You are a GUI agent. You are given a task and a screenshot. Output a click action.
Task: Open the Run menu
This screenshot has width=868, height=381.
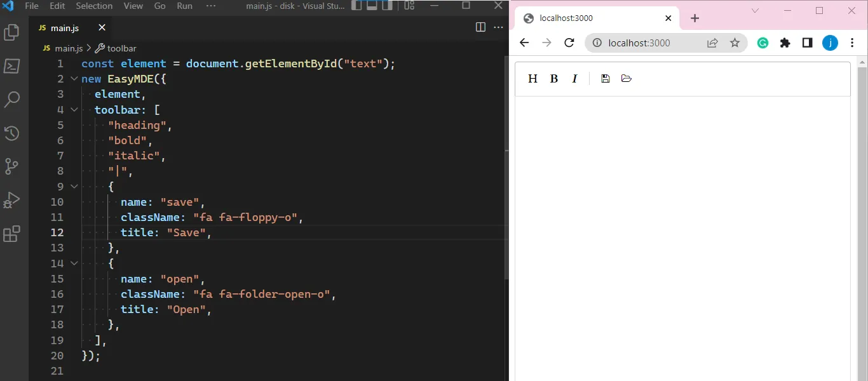[184, 6]
